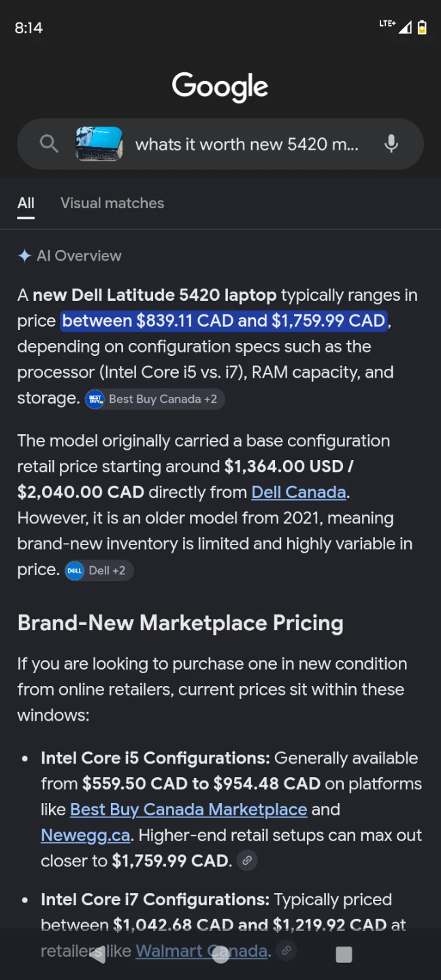Open the Best Buy Canada Marketplace link
The width and height of the screenshot is (441, 980).
click(x=189, y=809)
